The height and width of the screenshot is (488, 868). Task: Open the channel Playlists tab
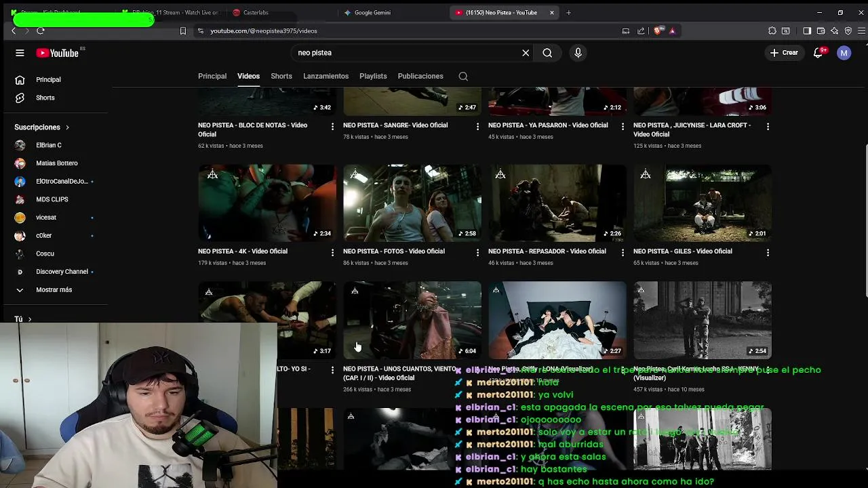point(373,76)
